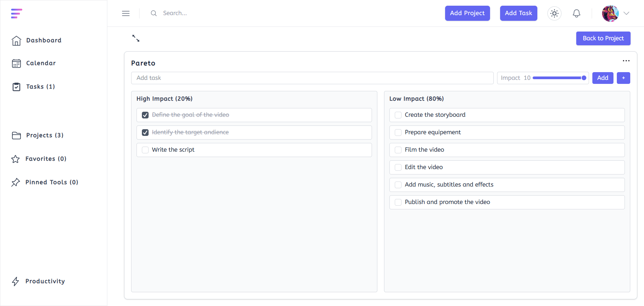644x306 pixels.
Task: Check the "Write the script" task
Action: click(x=145, y=150)
